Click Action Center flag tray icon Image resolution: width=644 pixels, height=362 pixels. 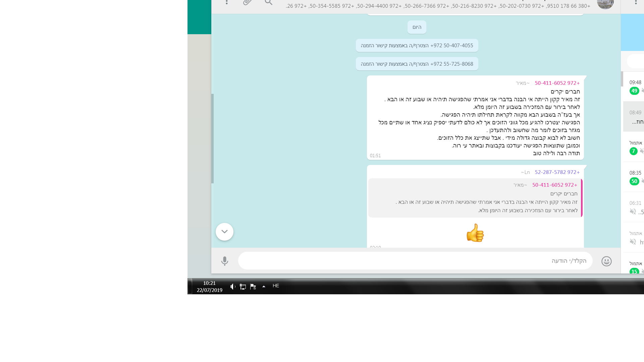pyautogui.click(x=253, y=287)
